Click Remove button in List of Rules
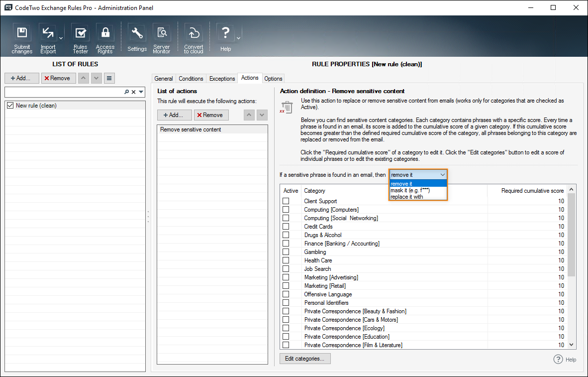The height and width of the screenshot is (377, 588). pos(59,78)
